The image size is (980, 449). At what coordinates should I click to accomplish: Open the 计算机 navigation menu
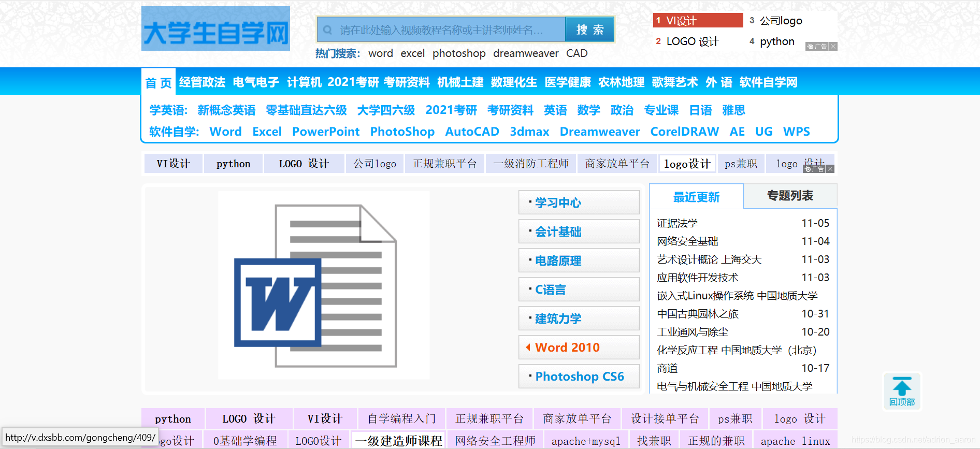tap(304, 82)
